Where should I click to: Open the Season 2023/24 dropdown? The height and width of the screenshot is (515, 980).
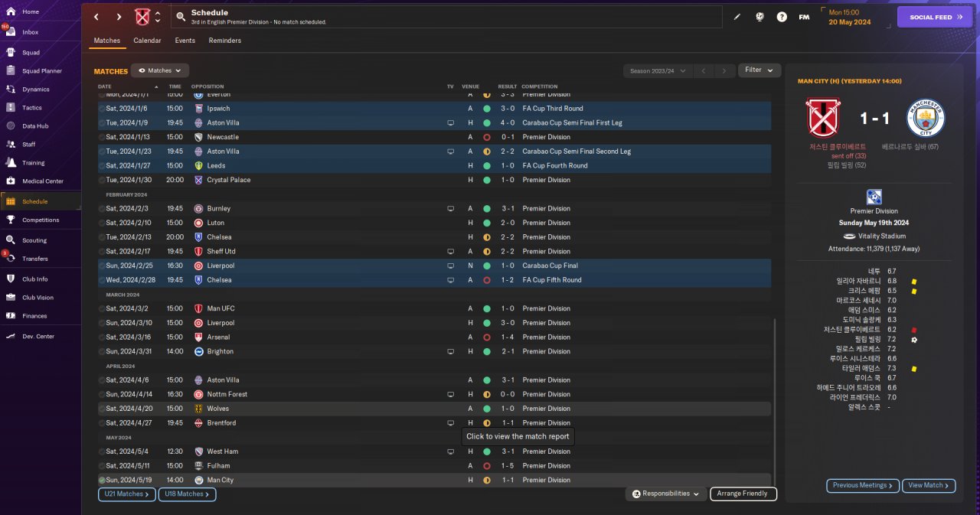[x=658, y=70]
